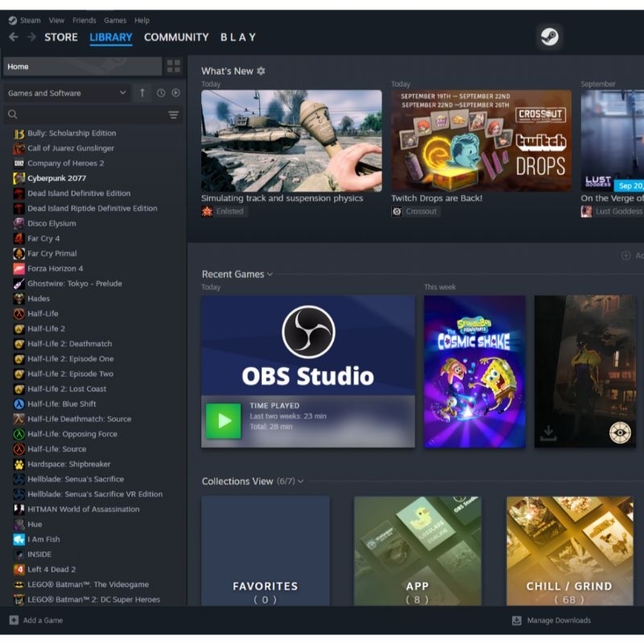Go forward with the right arrow

point(31,37)
